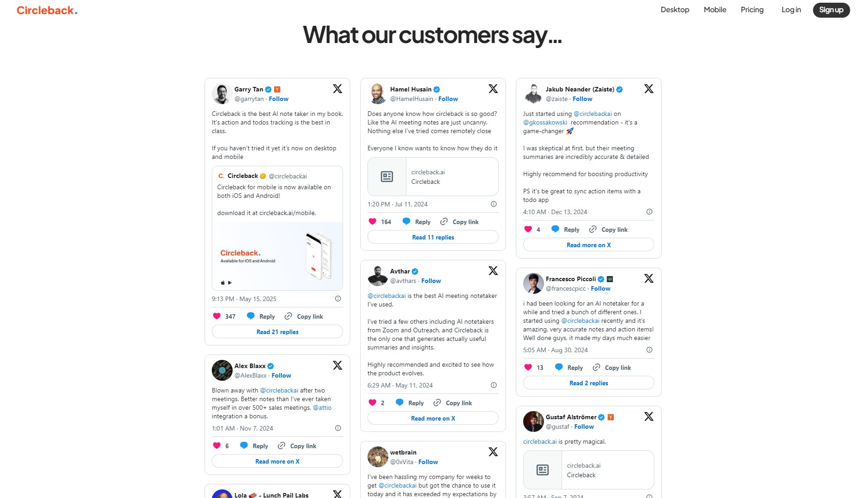Follow Hamel Husain
The image size is (868, 498).
click(x=448, y=99)
